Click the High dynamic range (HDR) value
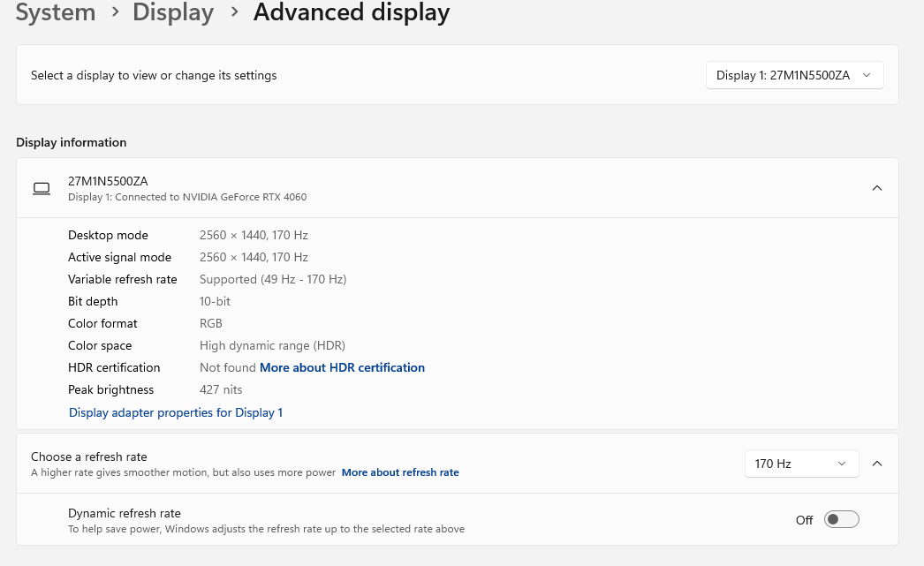Screen dimensions: 924x566 point(272,345)
